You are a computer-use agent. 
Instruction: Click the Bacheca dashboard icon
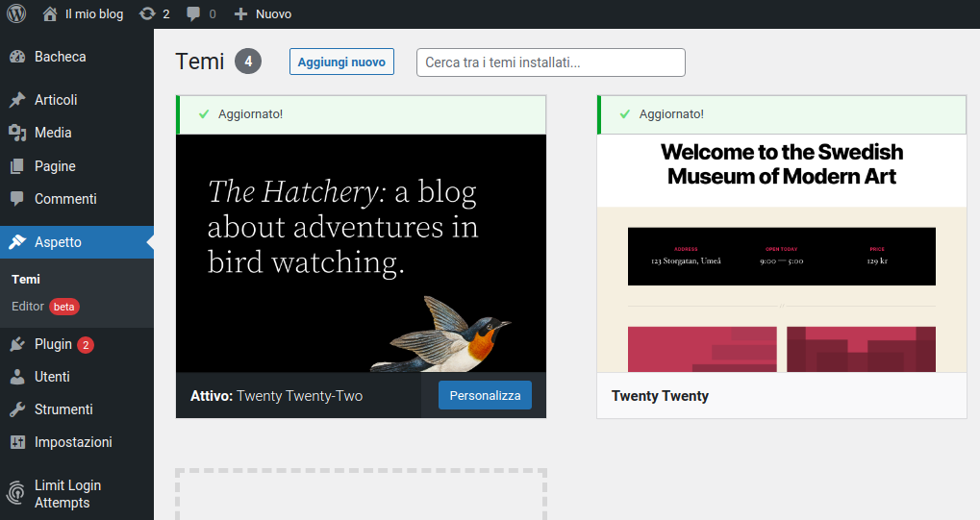pyautogui.click(x=17, y=57)
